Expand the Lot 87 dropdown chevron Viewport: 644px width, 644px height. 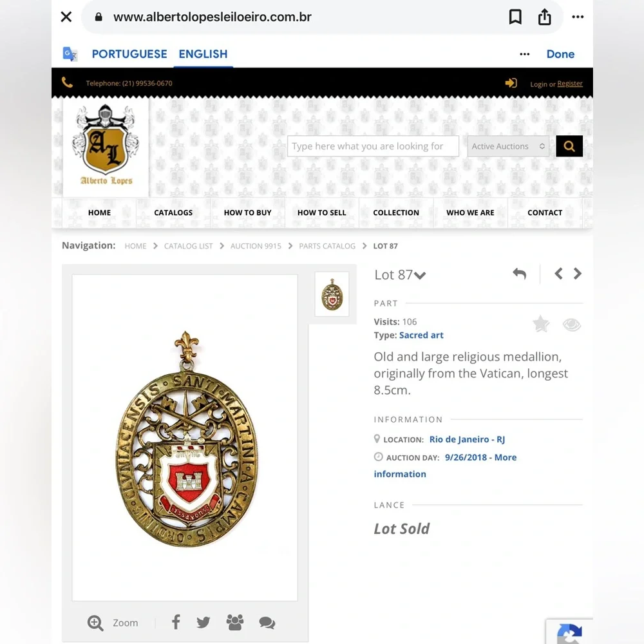coord(420,275)
